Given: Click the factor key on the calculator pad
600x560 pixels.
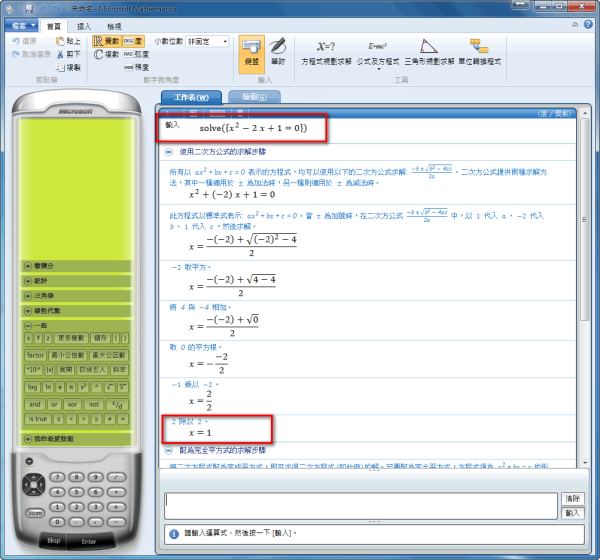Looking at the screenshot, I should pyautogui.click(x=36, y=355).
